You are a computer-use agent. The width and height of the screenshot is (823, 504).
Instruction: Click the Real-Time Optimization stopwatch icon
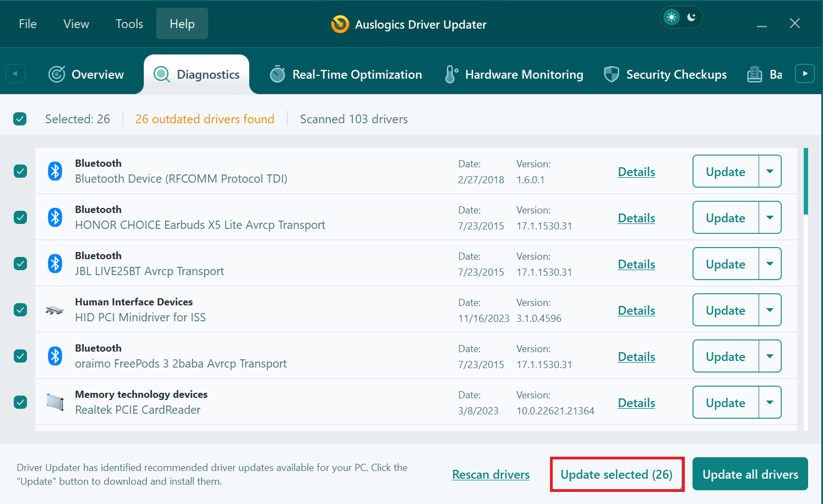[x=277, y=74]
